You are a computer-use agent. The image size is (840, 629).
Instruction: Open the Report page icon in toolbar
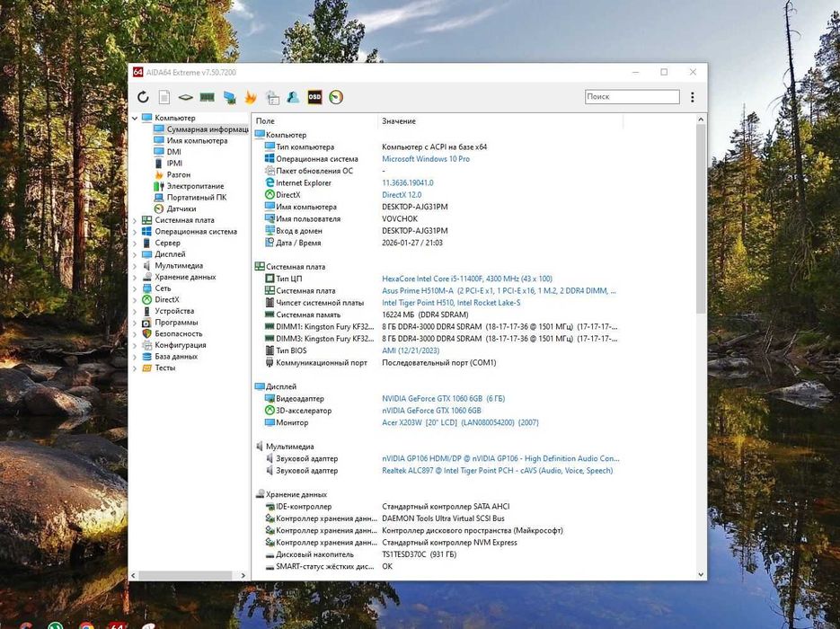click(164, 97)
